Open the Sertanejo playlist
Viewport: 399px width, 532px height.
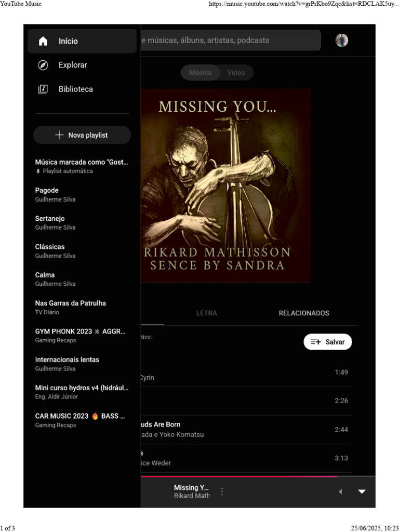82,223
